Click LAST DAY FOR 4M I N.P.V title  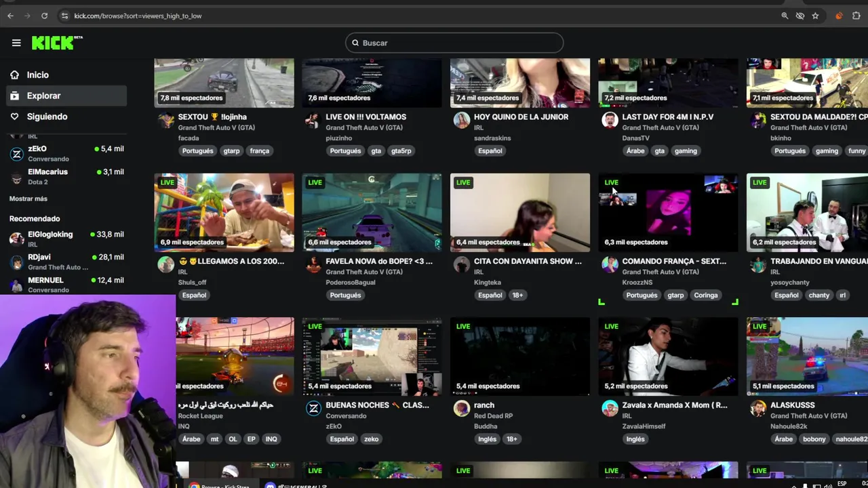pos(667,117)
